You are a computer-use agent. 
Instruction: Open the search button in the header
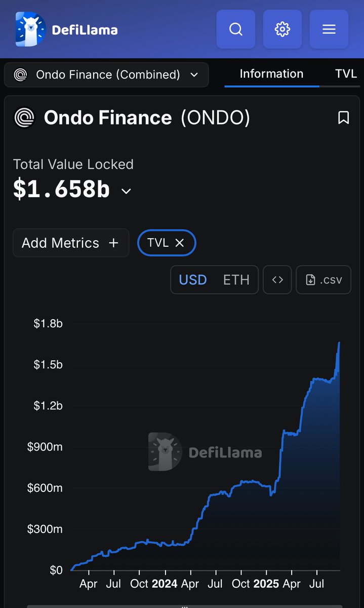(x=236, y=29)
